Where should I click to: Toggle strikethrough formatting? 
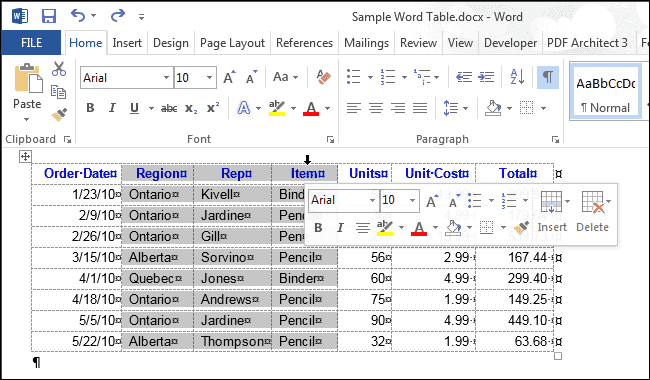coord(169,109)
